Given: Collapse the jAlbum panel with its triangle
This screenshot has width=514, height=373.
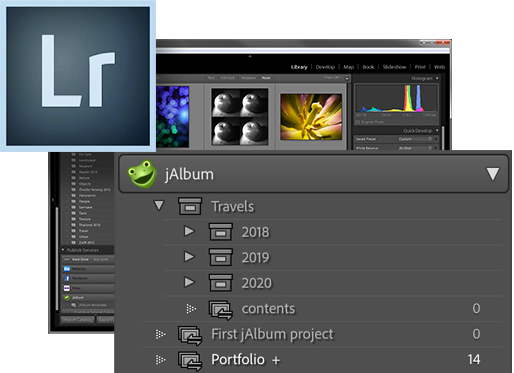Looking at the screenshot, I should tap(493, 174).
